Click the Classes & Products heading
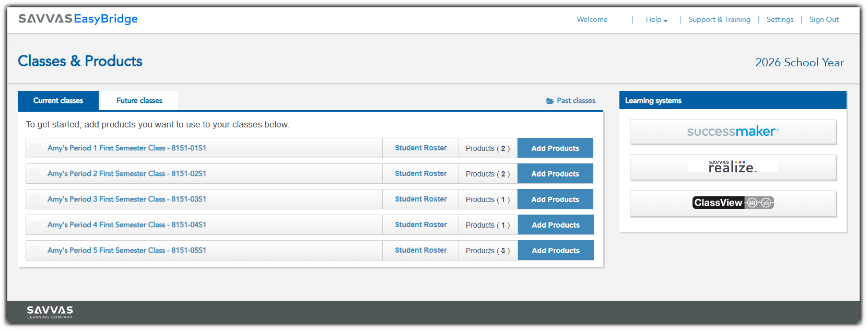Viewport: 868px width, 331px height. (x=80, y=61)
